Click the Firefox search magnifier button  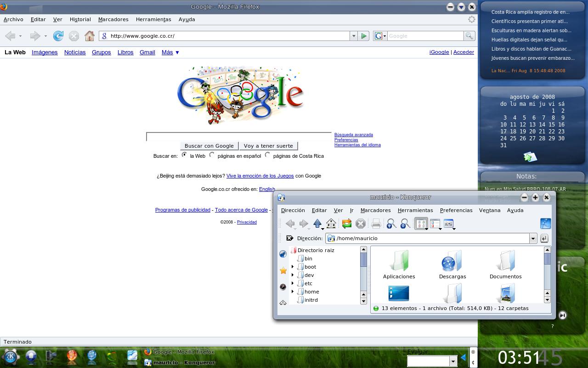tap(469, 36)
